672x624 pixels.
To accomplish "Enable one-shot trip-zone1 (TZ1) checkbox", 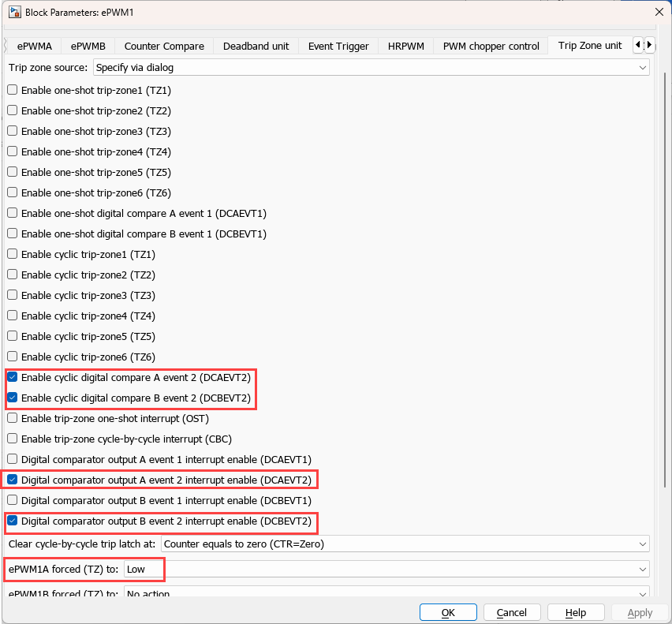I will coord(13,90).
